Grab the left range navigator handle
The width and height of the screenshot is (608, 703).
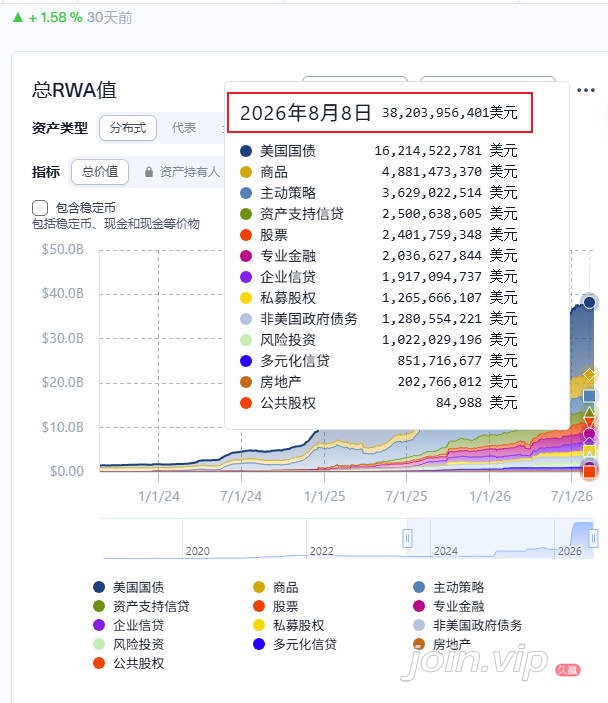click(x=407, y=538)
